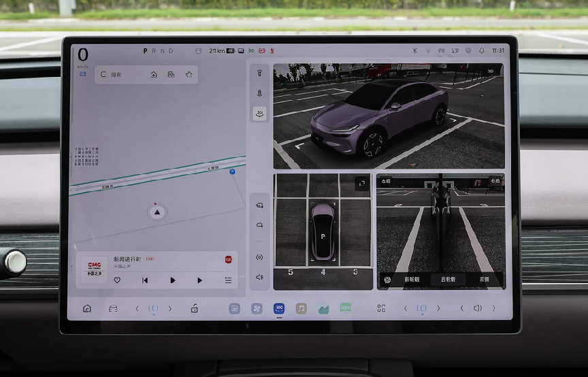Select gear D in the top bar

click(x=171, y=50)
